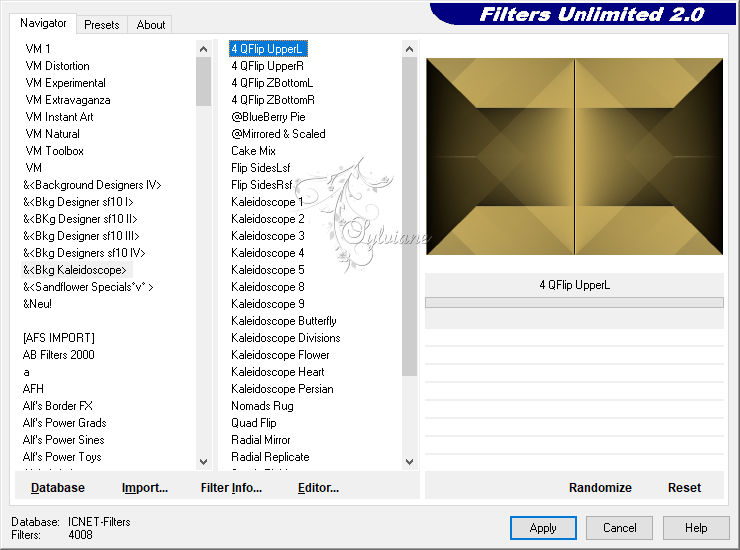Select &<Bkg Kaleidoscope> category
This screenshot has height=550, width=740.
click(x=75, y=270)
